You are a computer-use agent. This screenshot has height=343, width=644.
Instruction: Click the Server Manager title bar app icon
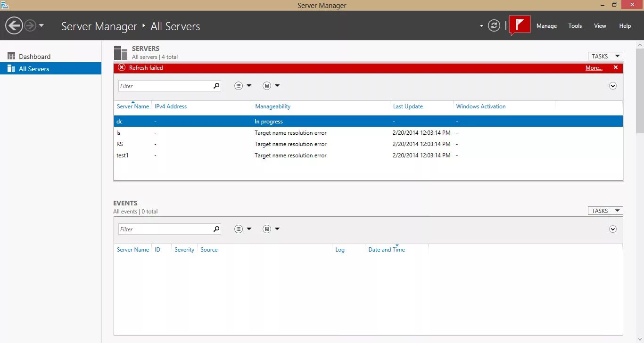coord(5,5)
